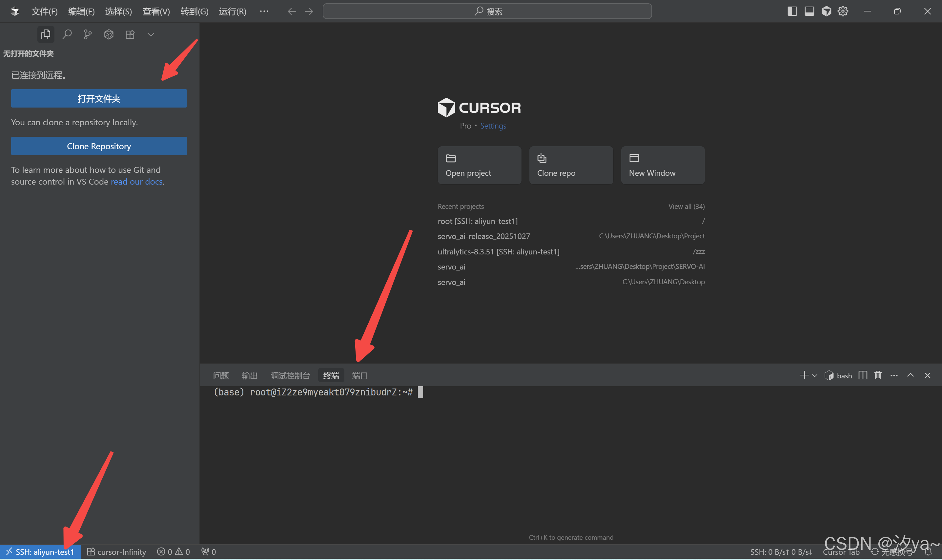Maximize the panel with the chevron toggle
Viewport: 942px width, 560px height.
click(910, 375)
